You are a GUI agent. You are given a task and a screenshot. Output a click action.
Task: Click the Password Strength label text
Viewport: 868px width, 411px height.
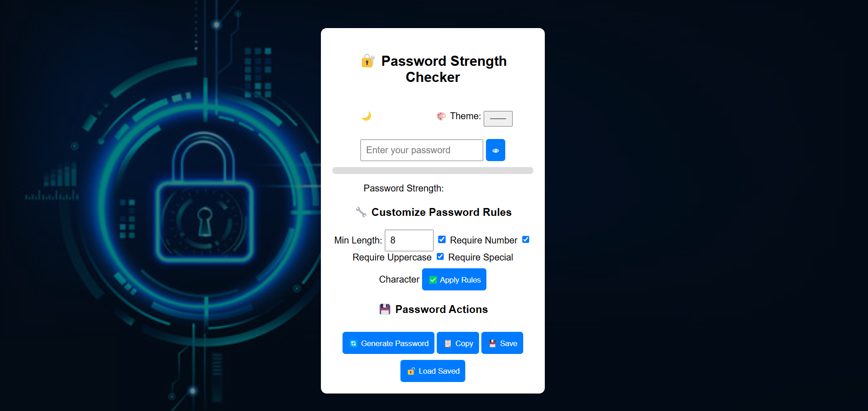[x=404, y=188]
